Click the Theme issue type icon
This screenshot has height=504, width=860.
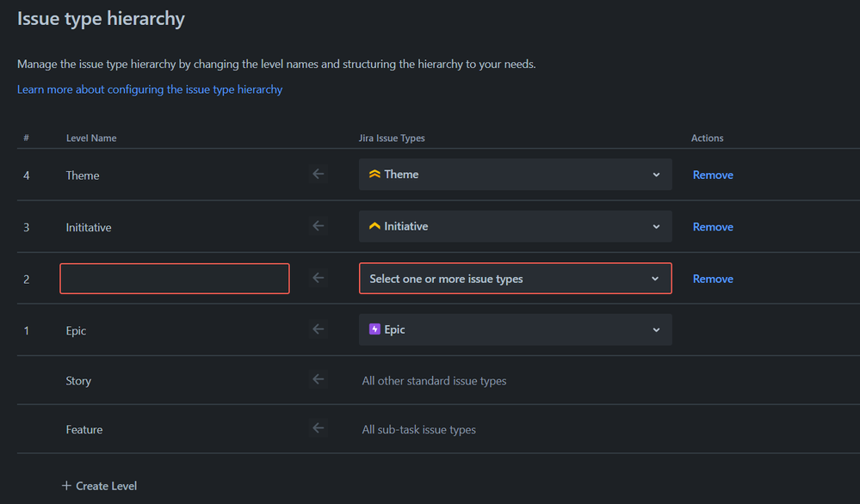click(x=374, y=175)
